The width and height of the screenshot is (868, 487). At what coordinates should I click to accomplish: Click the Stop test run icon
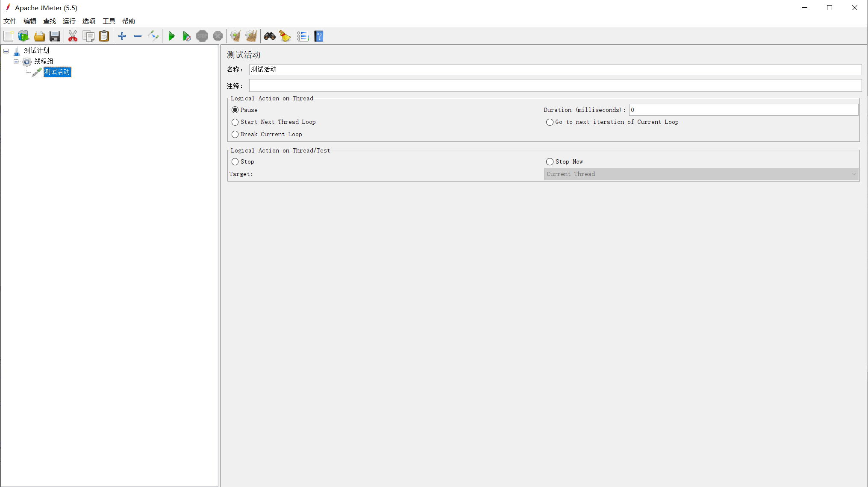(202, 36)
